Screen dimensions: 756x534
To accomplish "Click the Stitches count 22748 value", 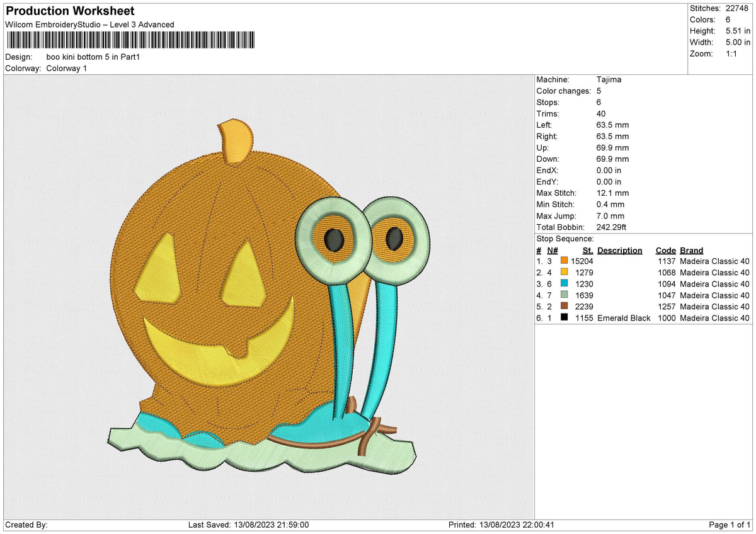I will (x=738, y=8).
